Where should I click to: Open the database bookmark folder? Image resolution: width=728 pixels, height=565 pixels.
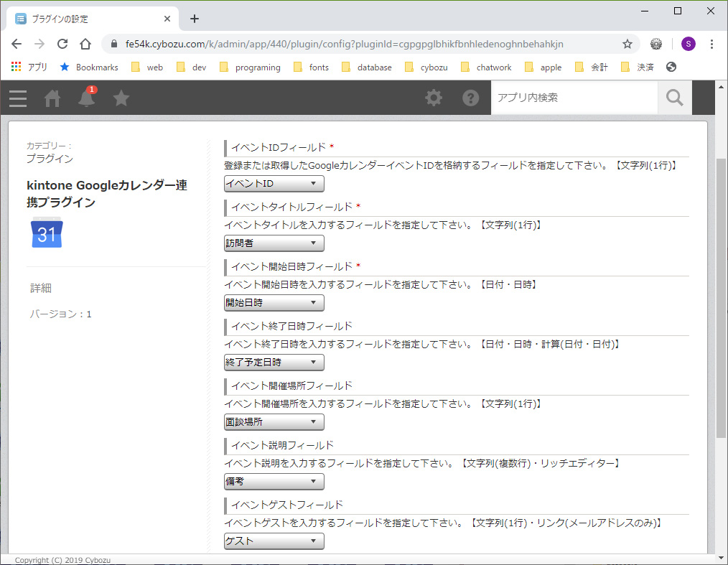click(x=366, y=67)
